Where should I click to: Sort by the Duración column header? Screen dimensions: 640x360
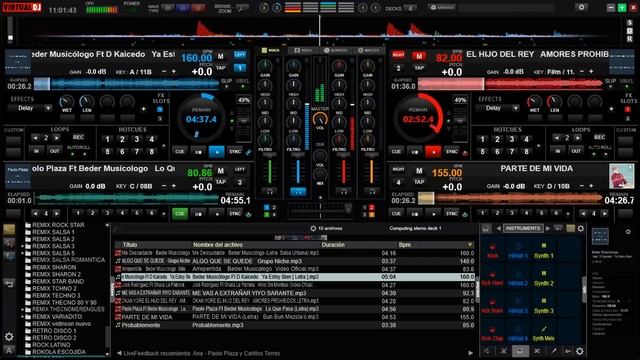pos(333,245)
